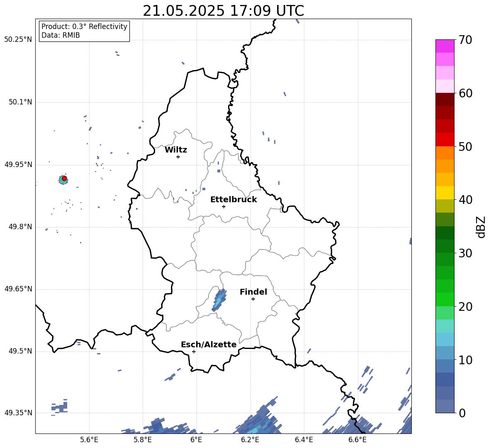Screen dimensions: 491x448
Task: Click the '6.4°E' longitude label
Action: click(x=304, y=440)
